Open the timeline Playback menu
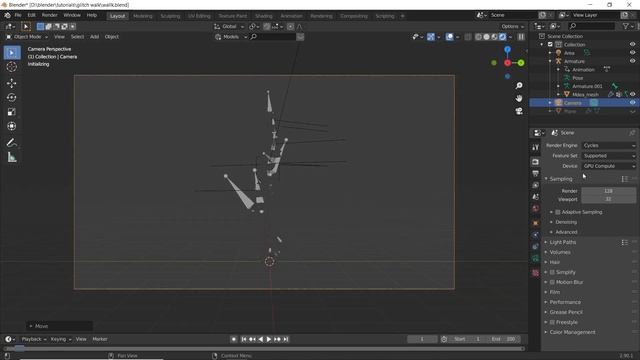Viewport: 640px width, 360px height. pos(33,339)
